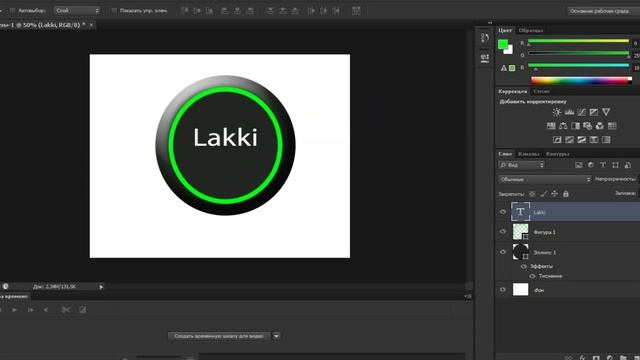Hide the Lakki text layer

pos(503,212)
